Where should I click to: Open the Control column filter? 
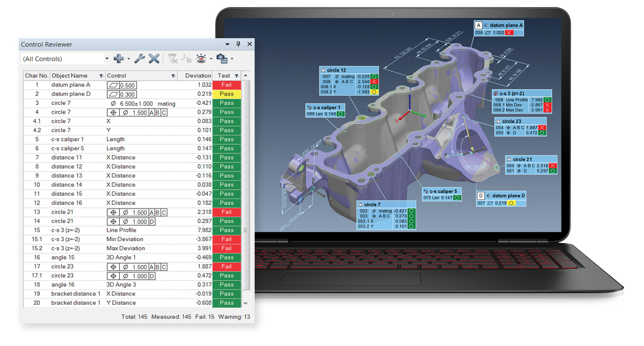tap(173, 76)
